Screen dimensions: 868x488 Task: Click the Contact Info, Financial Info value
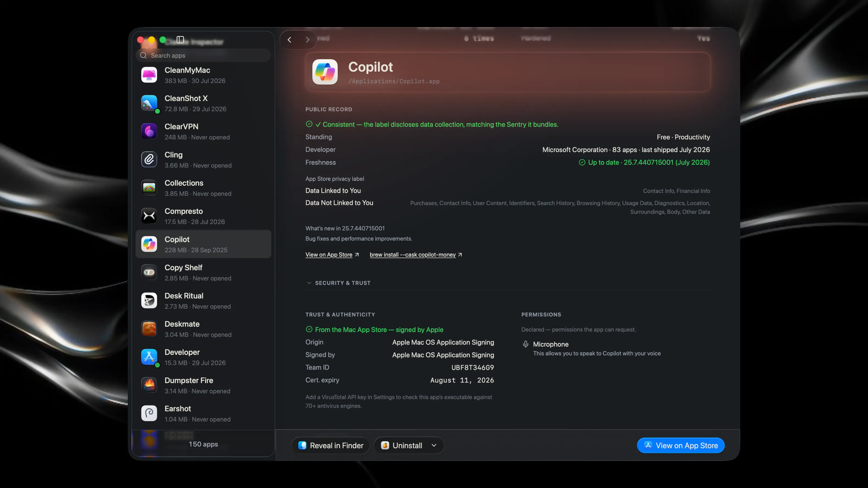tap(676, 191)
